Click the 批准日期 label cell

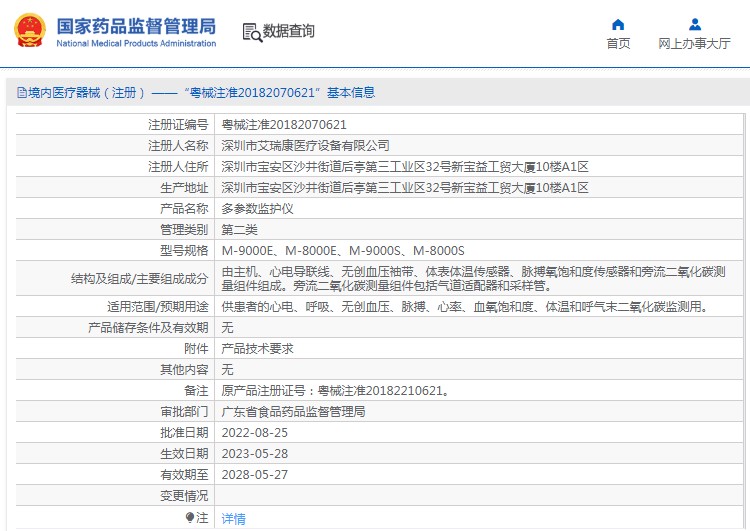pyautogui.click(x=115, y=433)
